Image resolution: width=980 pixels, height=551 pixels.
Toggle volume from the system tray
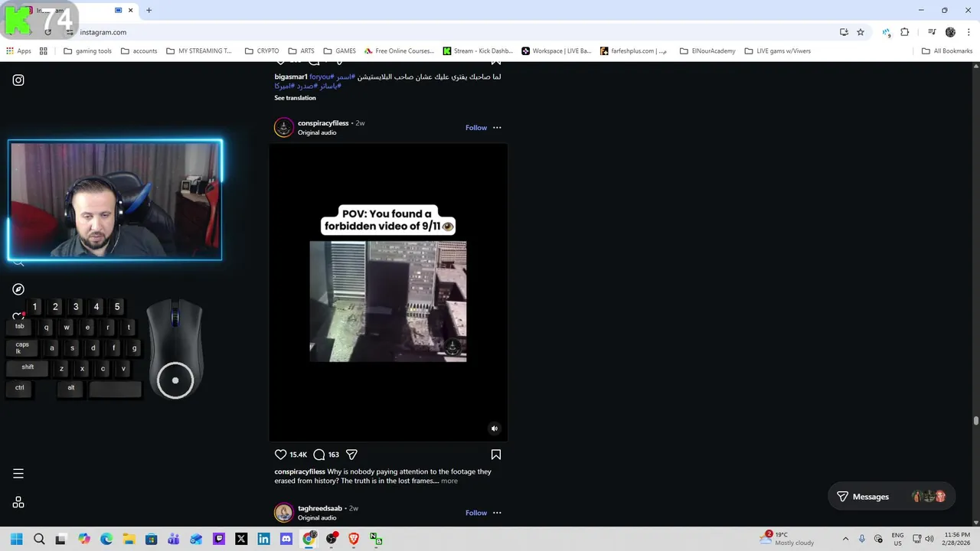[929, 539]
